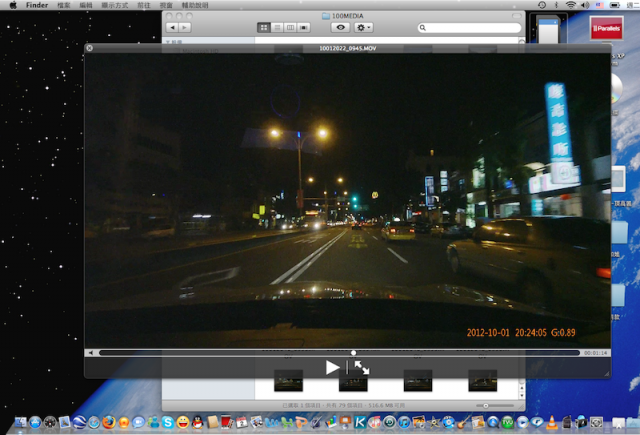Image resolution: width=640 pixels, height=435 pixels.
Task: Play the 10012022_0945.MOV video
Action: [332, 368]
